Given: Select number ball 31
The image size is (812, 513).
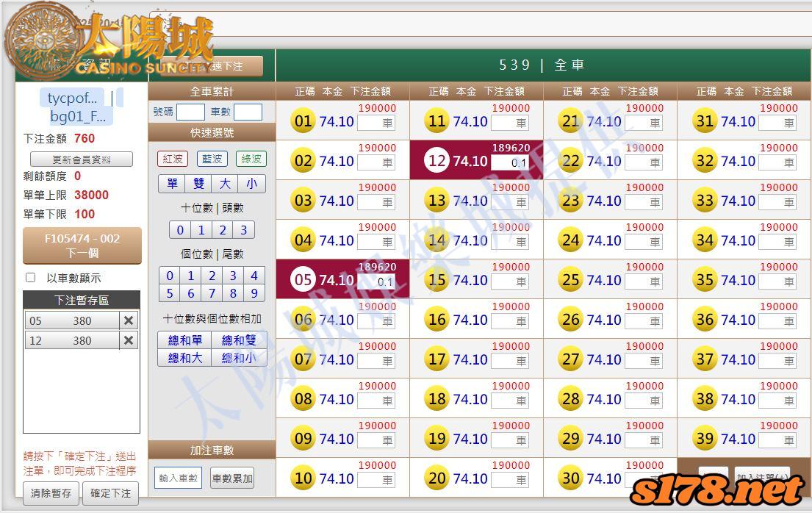Looking at the screenshot, I should pyautogui.click(x=705, y=121).
